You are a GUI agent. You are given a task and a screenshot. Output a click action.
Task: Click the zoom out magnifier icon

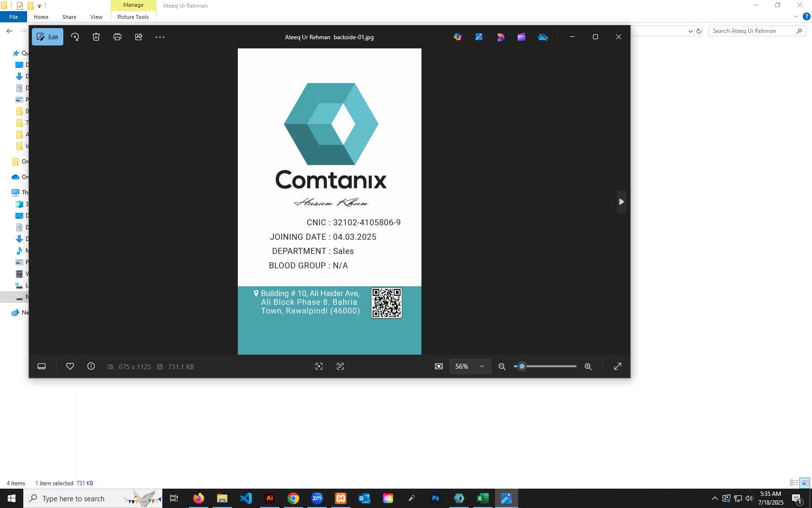coord(502,366)
